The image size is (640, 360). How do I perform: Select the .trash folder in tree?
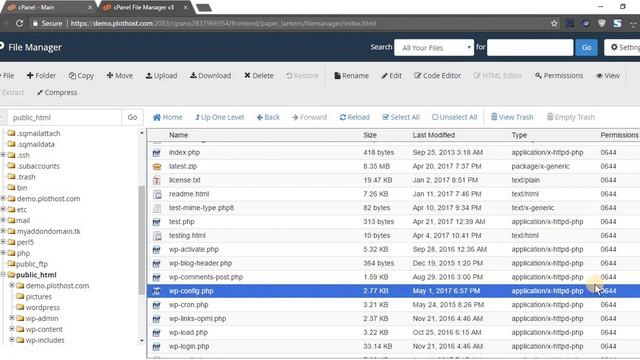26,177
